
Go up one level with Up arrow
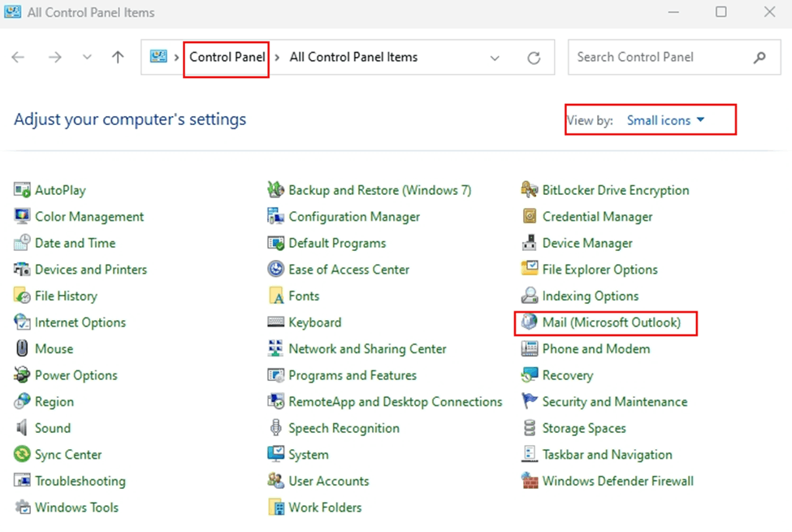(118, 57)
